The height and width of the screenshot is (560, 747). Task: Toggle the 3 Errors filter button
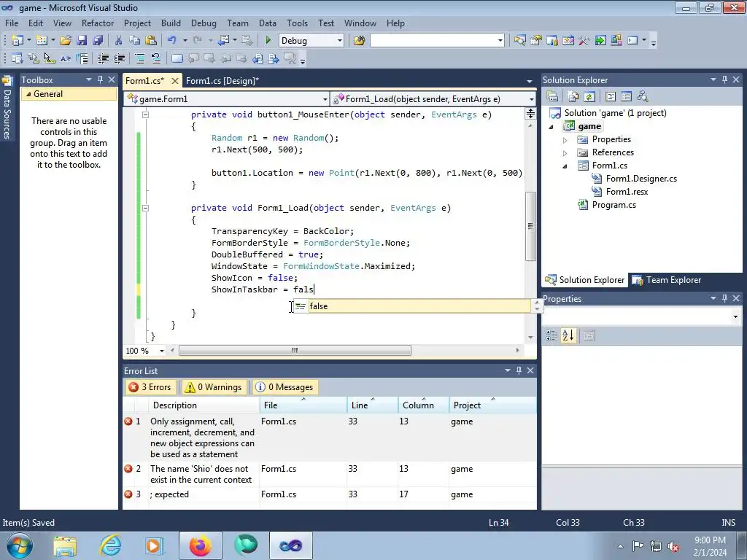click(x=150, y=387)
